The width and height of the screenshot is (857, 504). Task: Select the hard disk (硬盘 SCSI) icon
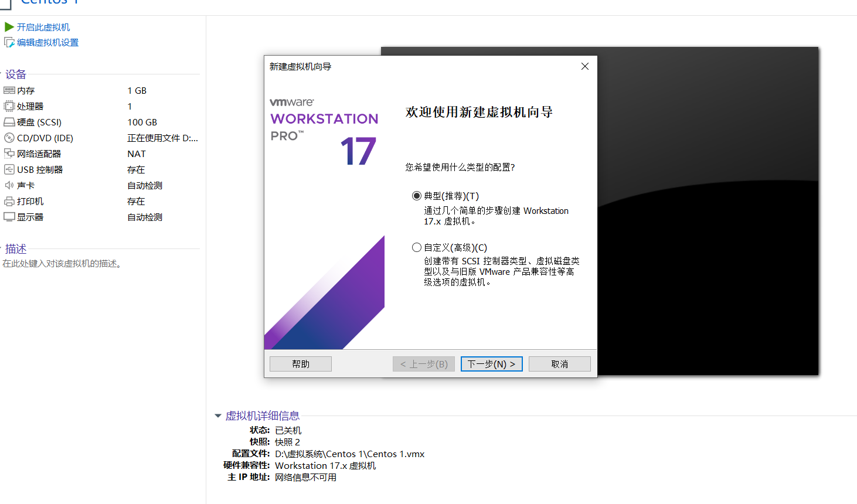coord(9,122)
